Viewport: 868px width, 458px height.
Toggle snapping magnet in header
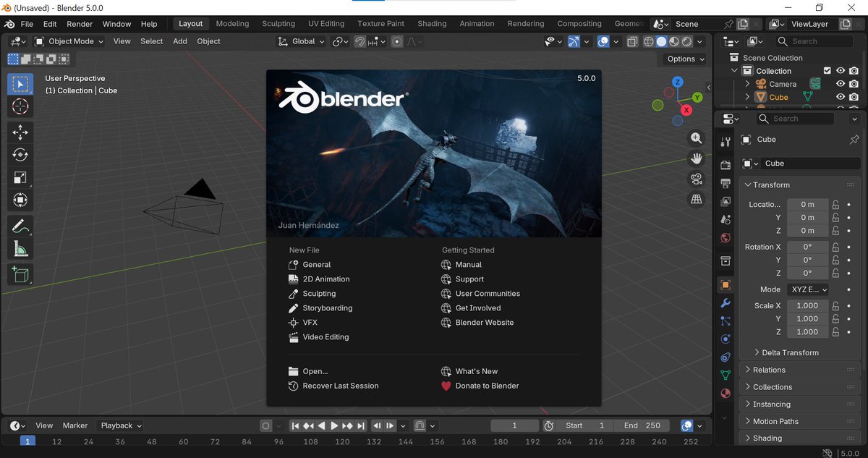(359, 41)
